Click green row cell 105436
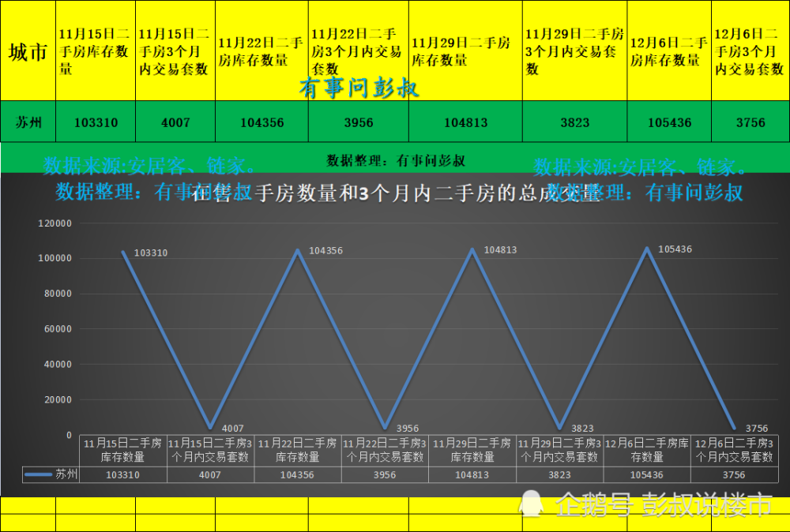The height and width of the screenshot is (532, 790). pyautogui.click(x=669, y=122)
